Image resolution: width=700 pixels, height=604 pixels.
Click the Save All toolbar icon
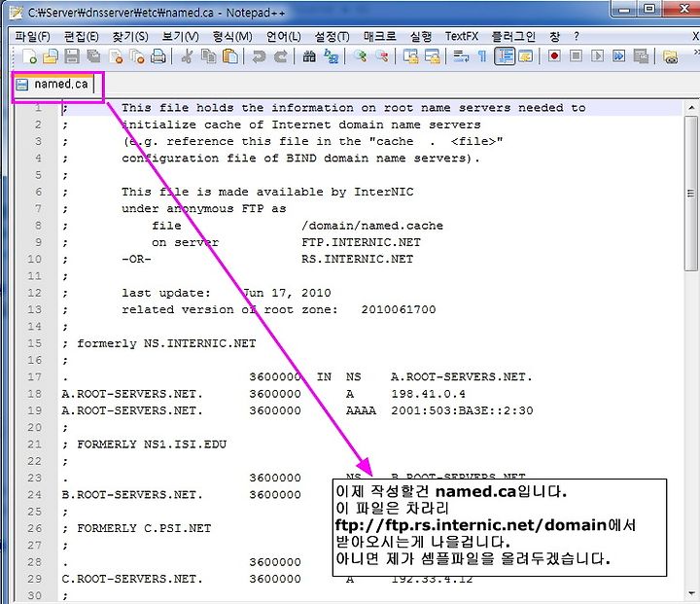93,56
